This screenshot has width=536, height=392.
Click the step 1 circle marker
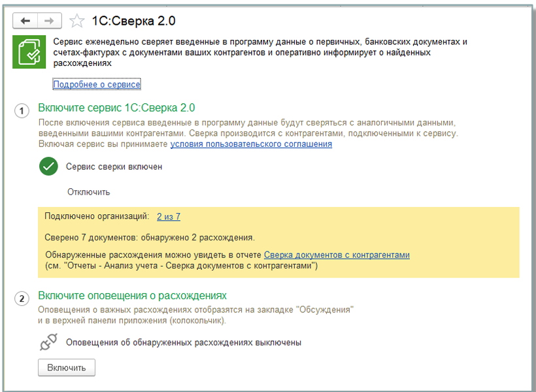22,110
